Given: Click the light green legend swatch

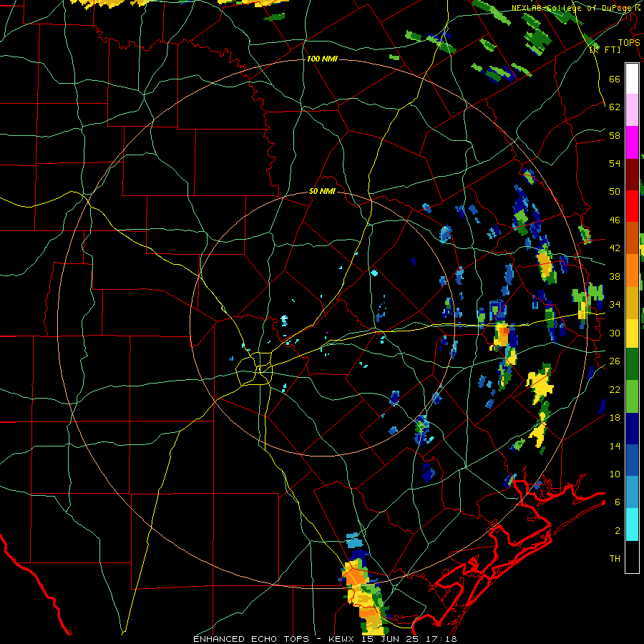Looking at the screenshot, I should point(632,396).
